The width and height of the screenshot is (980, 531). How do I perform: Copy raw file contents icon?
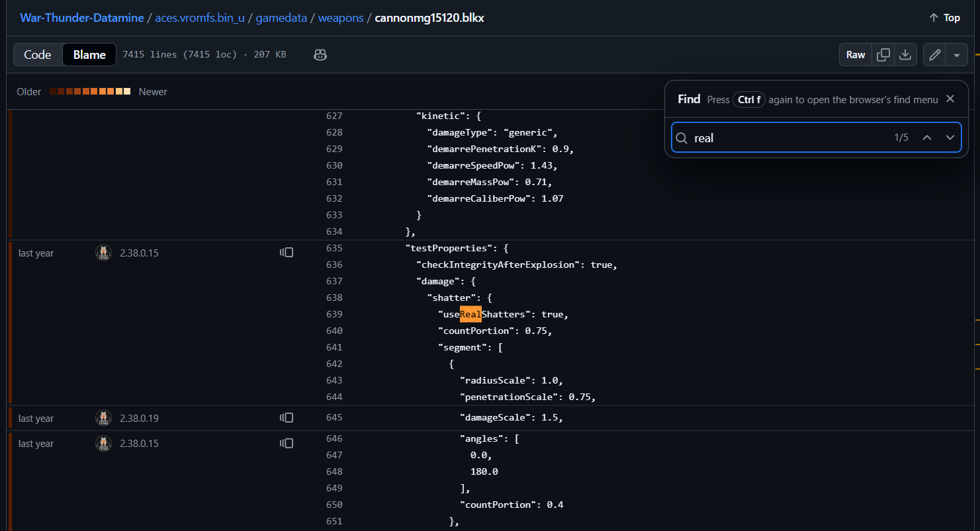(883, 55)
